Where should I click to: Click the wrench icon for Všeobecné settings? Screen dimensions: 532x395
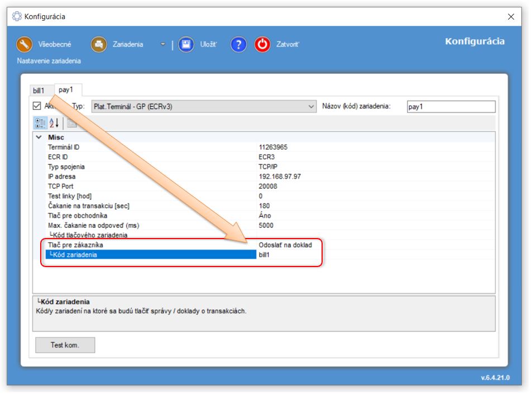pyautogui.click(x=25, y=45)
